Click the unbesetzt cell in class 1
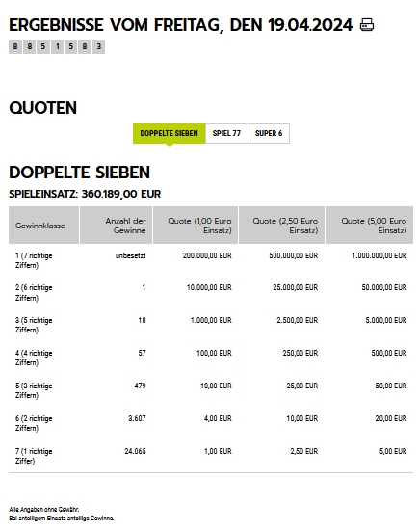 (131, 255)
